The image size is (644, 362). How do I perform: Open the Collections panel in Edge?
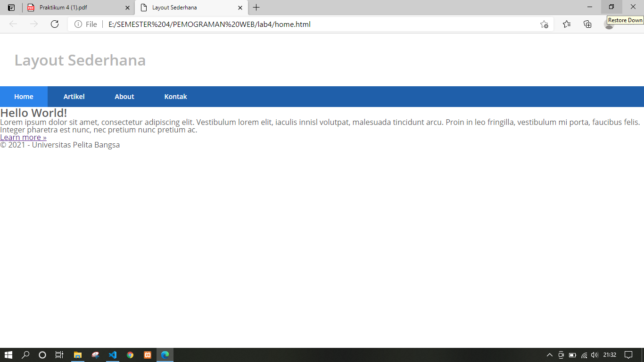point(587,24)
